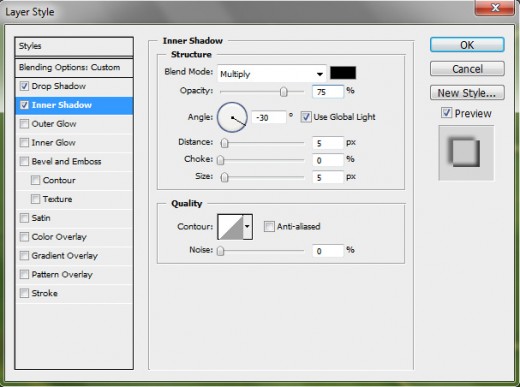Enable the Gradient Overlay checkbox
520x387 pixels.
pyautogui.click(x=24, y=256)
